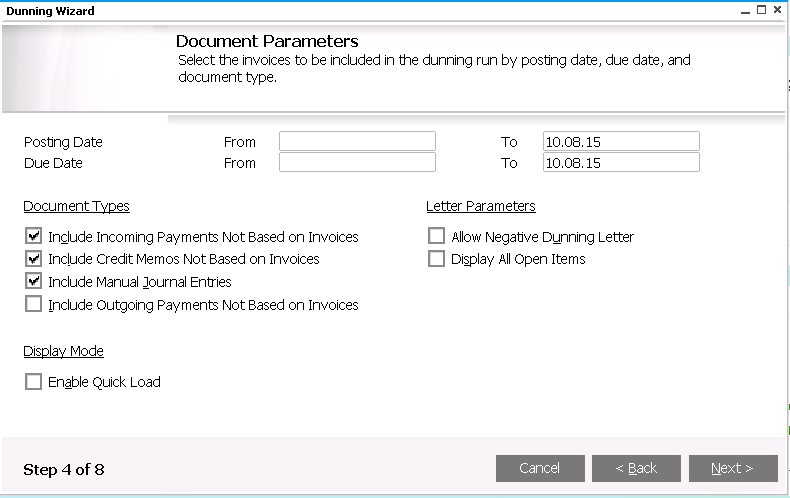790x498 pixels.
Task: Click the Document Types section heading
Action: point(76,206)
